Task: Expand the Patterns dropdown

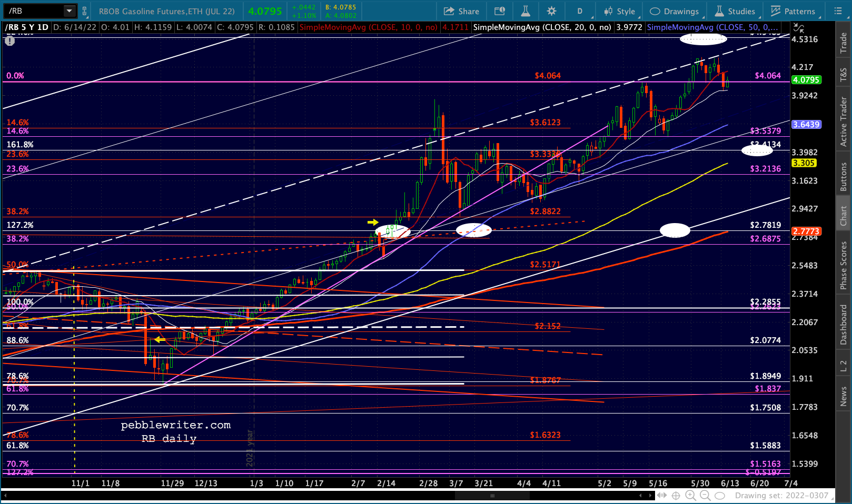Action: [x=794, y=11]
